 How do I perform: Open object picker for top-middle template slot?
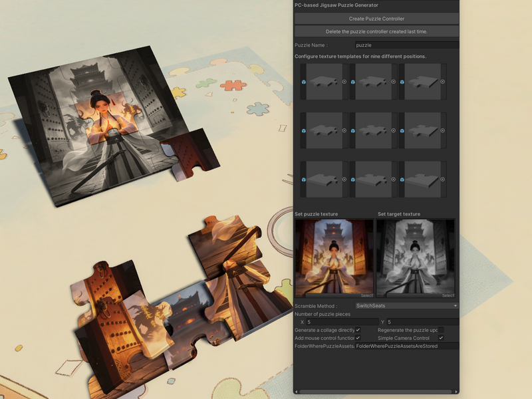[x=394, y=82]
